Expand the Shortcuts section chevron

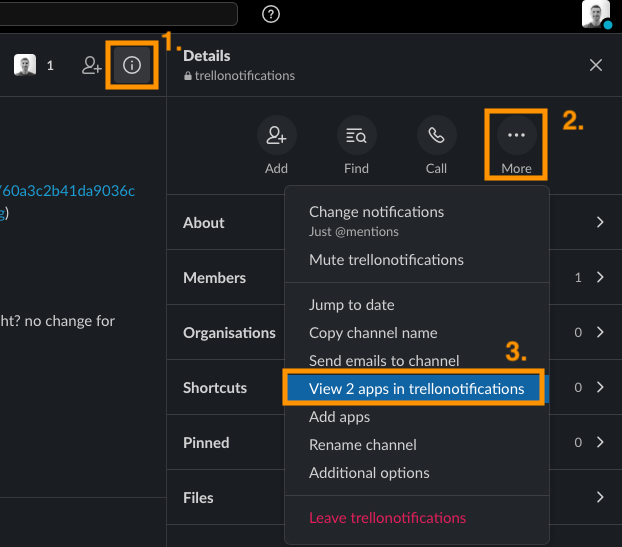pyautogui.click(x=600, y=387)
